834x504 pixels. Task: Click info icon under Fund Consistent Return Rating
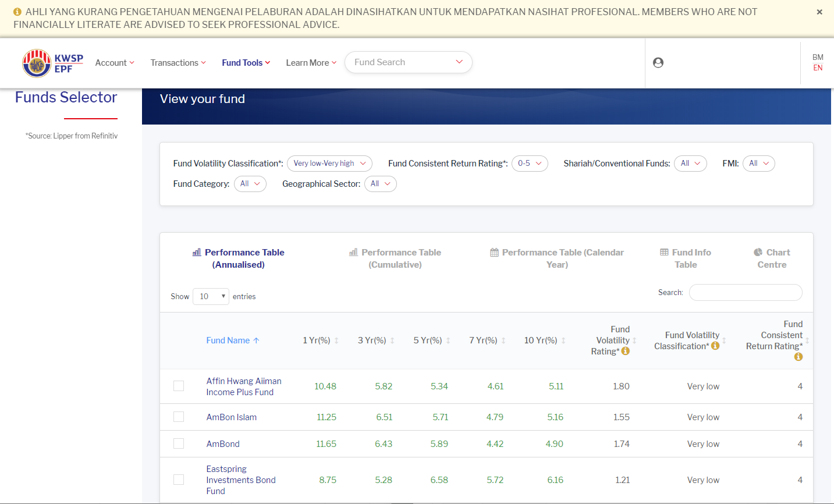798,357
